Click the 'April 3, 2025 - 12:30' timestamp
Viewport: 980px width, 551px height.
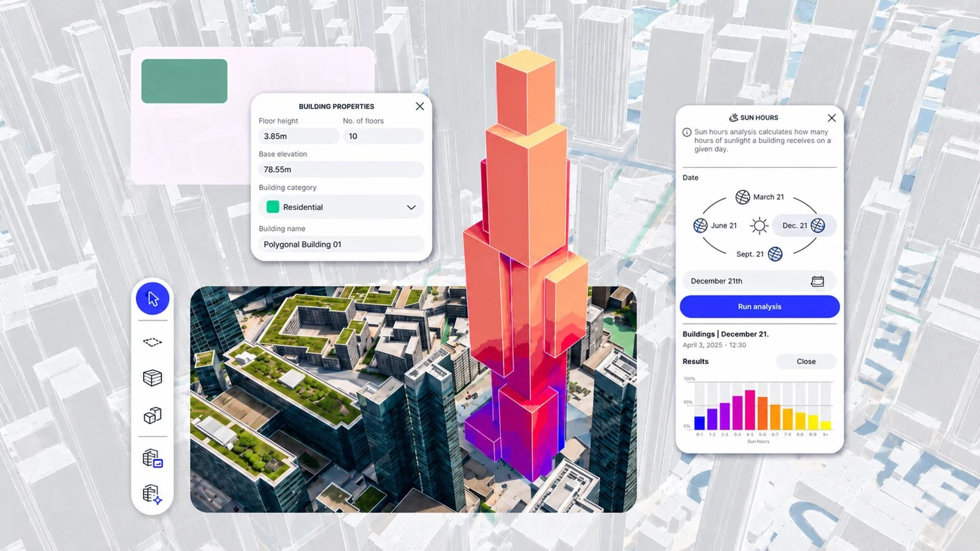[x=714, y=345]
